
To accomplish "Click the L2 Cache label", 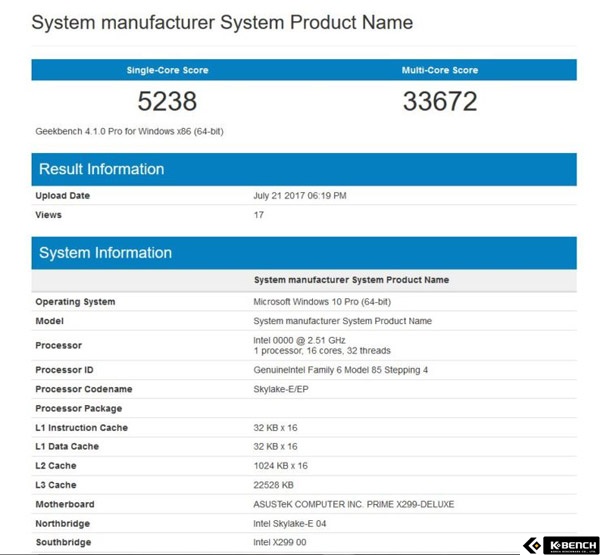I will (x=56, y=465).
